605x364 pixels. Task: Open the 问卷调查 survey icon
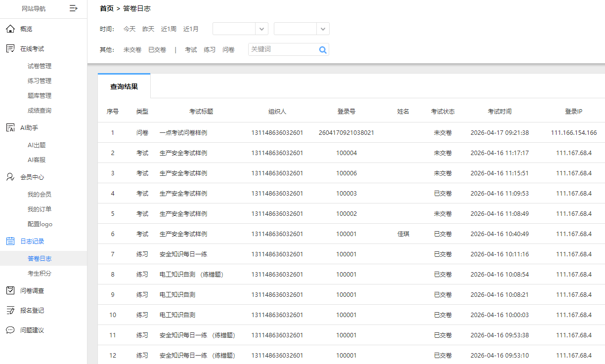pyautogui.click(x=9, y=290)
